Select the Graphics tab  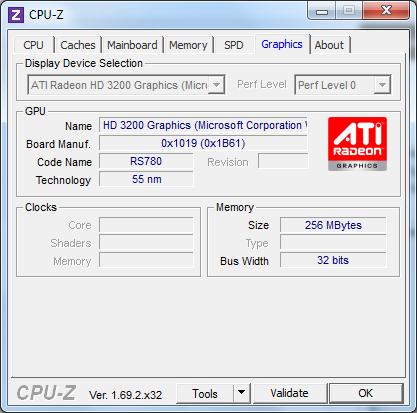[282, 44]
